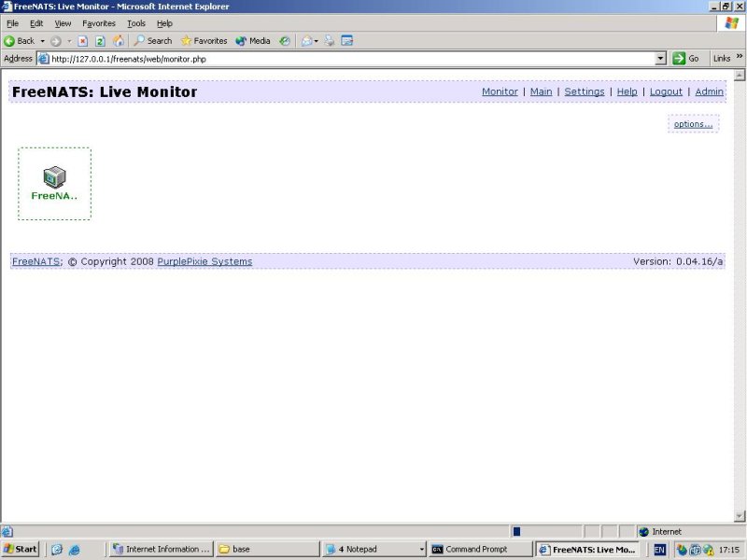The width and height of the screenshot is (747, 560).
Task: Click the first system tray icon
Action: pyautogui.click(x=683, y=550)
